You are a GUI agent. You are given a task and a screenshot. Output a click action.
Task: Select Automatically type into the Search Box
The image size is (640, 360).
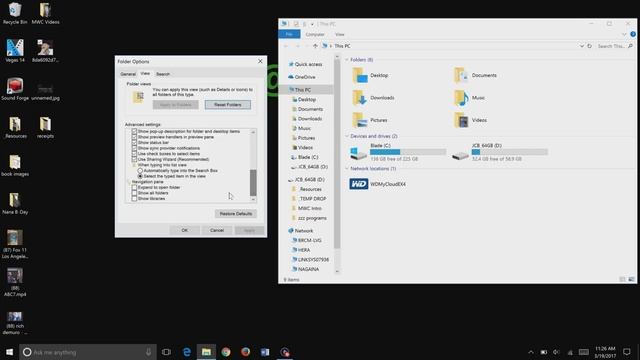[140, 171]
